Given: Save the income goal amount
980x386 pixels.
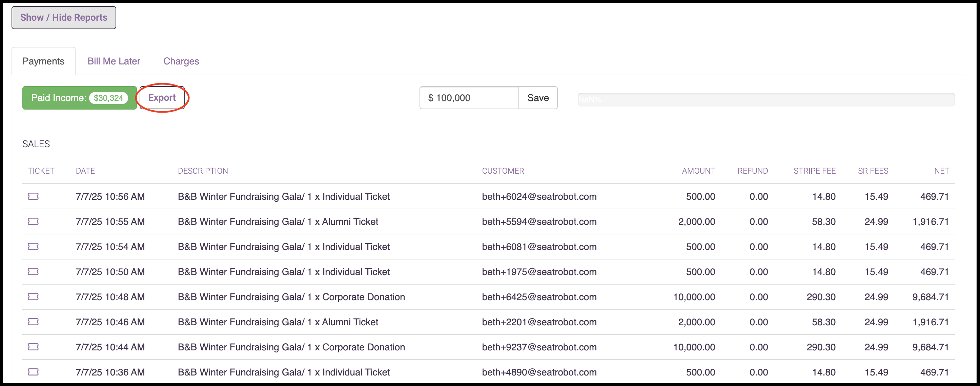Looking at the screenshot, I should (x=538, y=98).
